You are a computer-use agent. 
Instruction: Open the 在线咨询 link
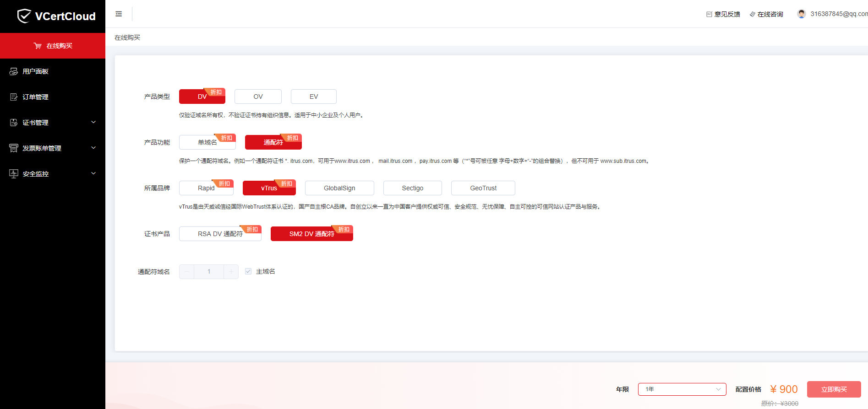click(770, 14)
